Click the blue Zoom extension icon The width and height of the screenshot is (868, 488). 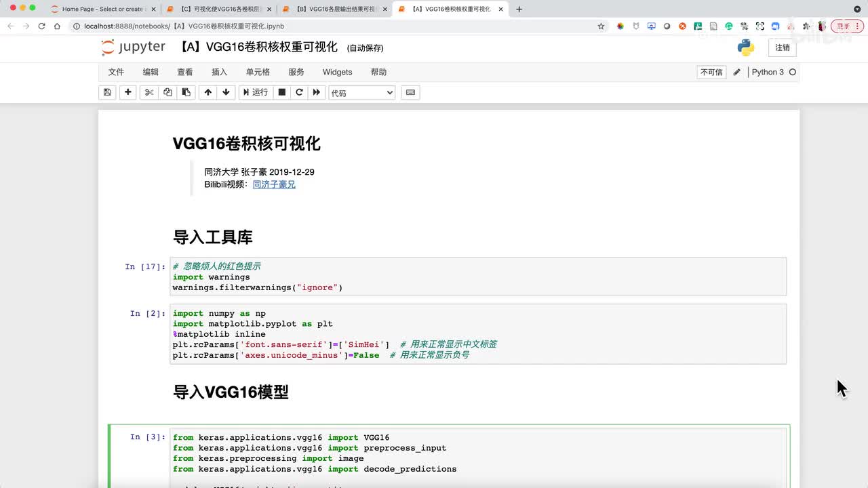pyautogui.click(x=775, y=26)
